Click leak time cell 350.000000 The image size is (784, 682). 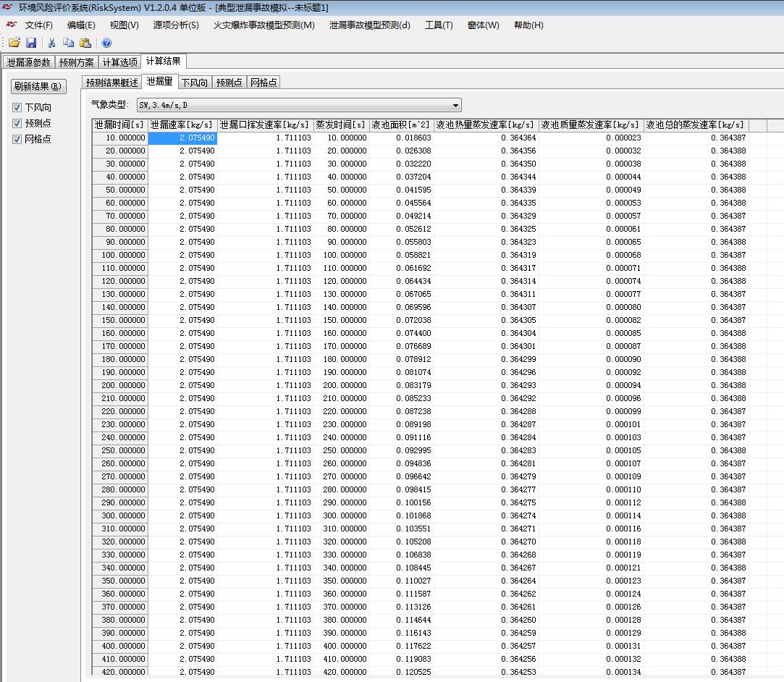120,581
